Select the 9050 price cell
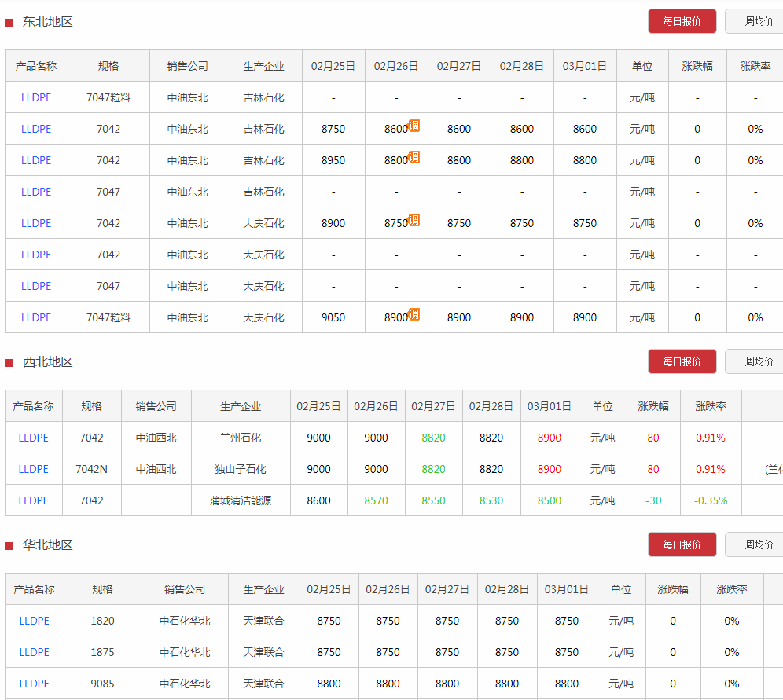The width and height of the screenshot is (783, 700). (333, 318)
